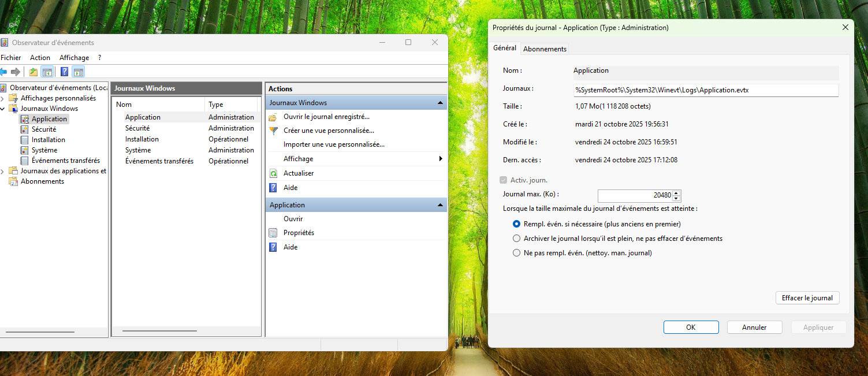Click the Journaux Windows list horizontal scrollbar
The width and height of the screenshot is (868, 376).
pyautogui.click(x=160, y=331)
